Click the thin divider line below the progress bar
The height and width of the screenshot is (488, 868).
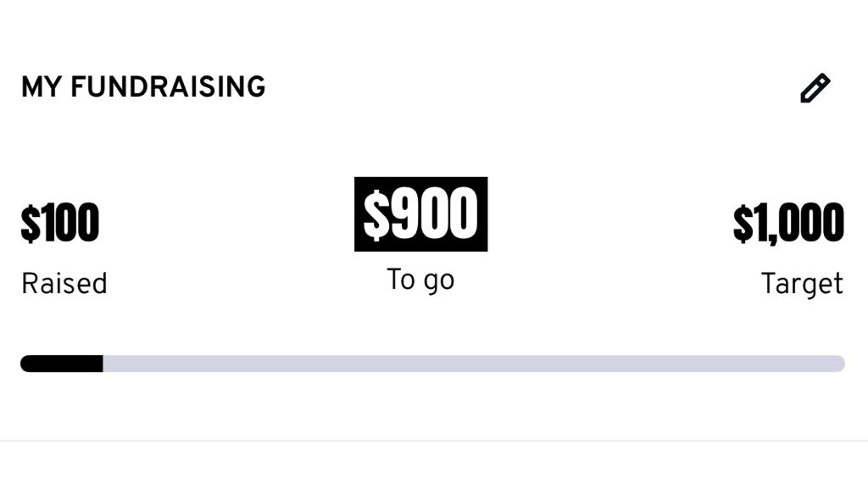click(434, 441)
